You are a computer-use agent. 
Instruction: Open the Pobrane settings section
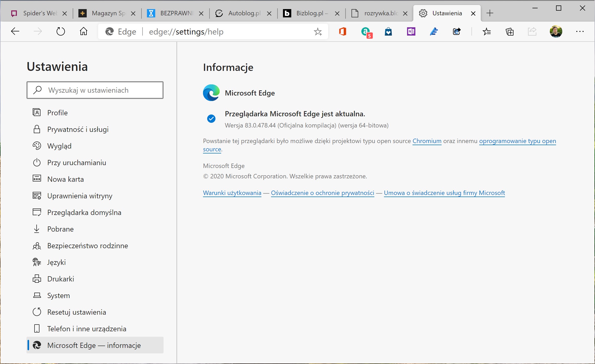click(95, 229)
